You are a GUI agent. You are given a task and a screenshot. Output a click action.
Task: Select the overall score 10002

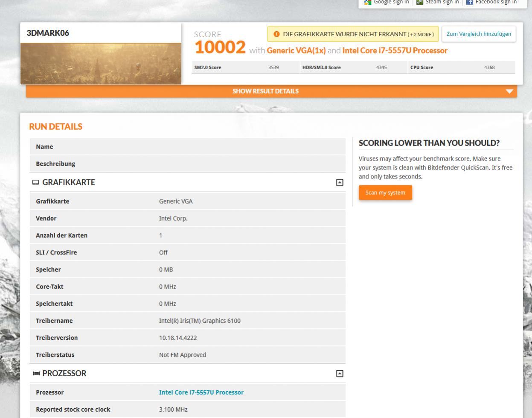click(x=220, y=47)
